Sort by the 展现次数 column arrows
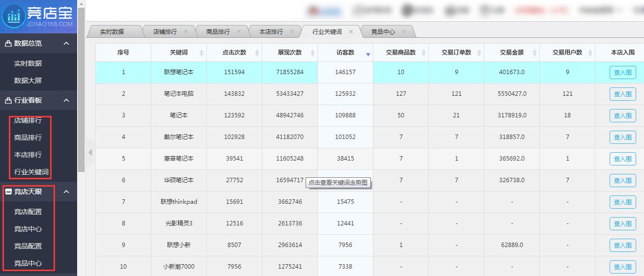 pyautogui.click(x=312, y=53)
